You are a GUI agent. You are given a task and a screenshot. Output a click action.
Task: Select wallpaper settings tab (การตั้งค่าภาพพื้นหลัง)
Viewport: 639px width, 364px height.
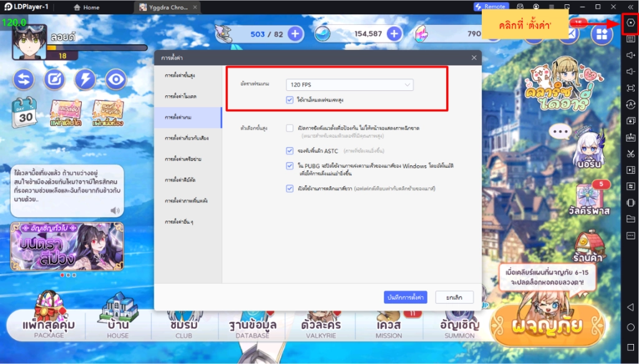[x=188, y=201]
